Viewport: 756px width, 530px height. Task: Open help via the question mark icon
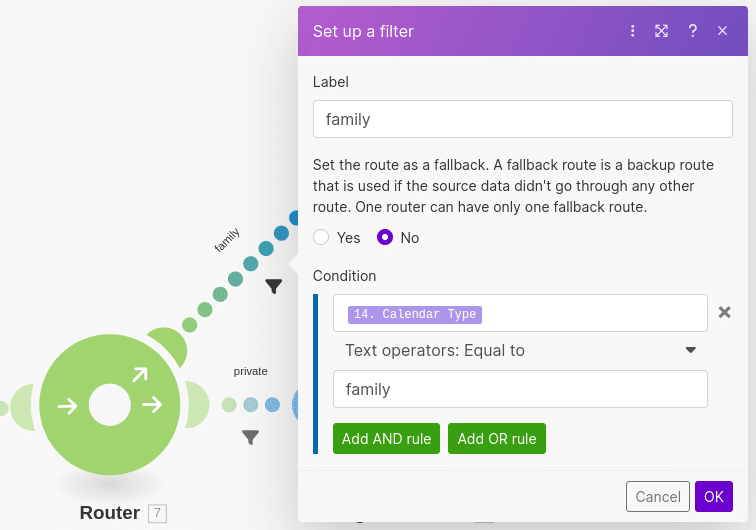click(692, 31)
